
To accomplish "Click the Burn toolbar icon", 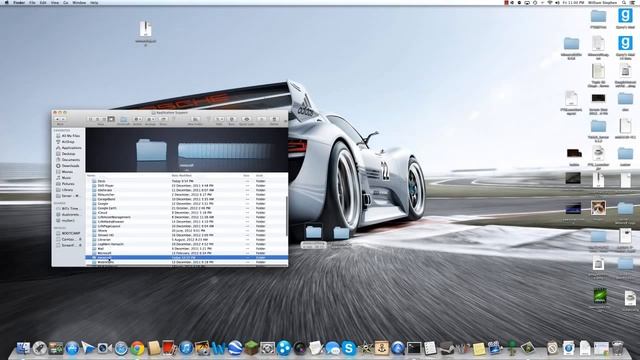I will pos(232,119).
